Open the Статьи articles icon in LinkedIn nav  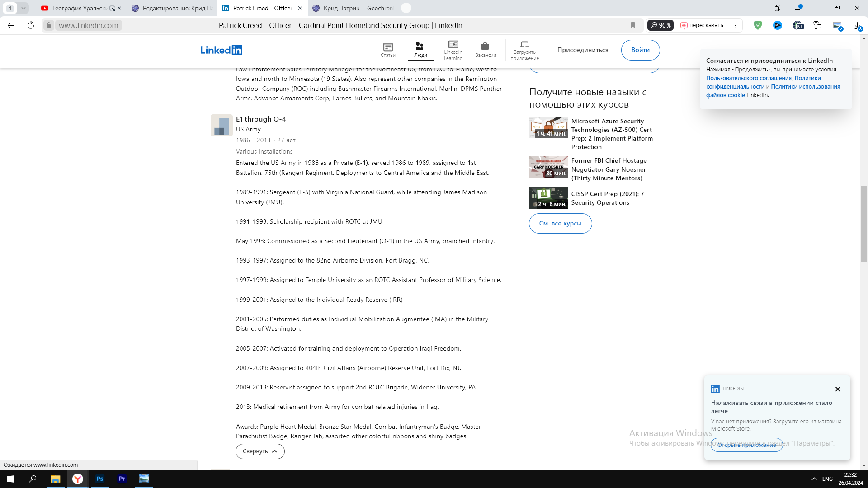pyautogui.click(x=388, y=47)
